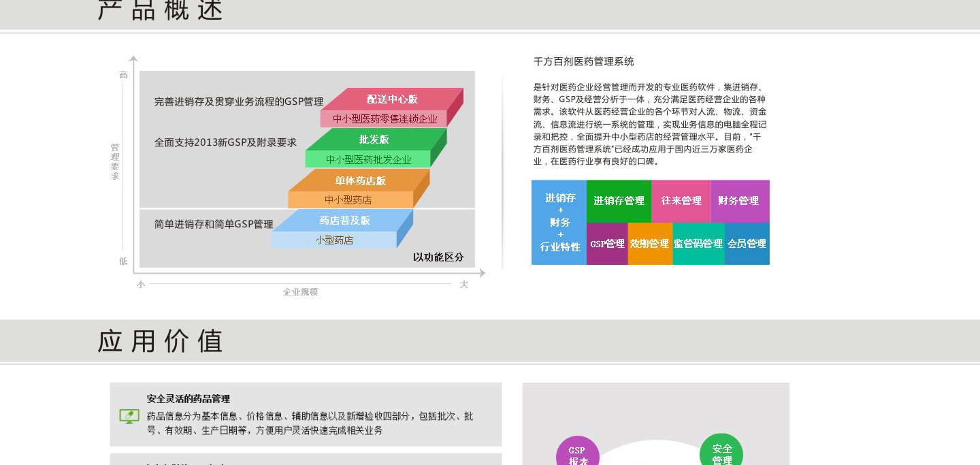Click the 中小型医药批发企业 label
The width and height of the screenshot is (980, 465).
pyautogui.click(x=368, y=160)
